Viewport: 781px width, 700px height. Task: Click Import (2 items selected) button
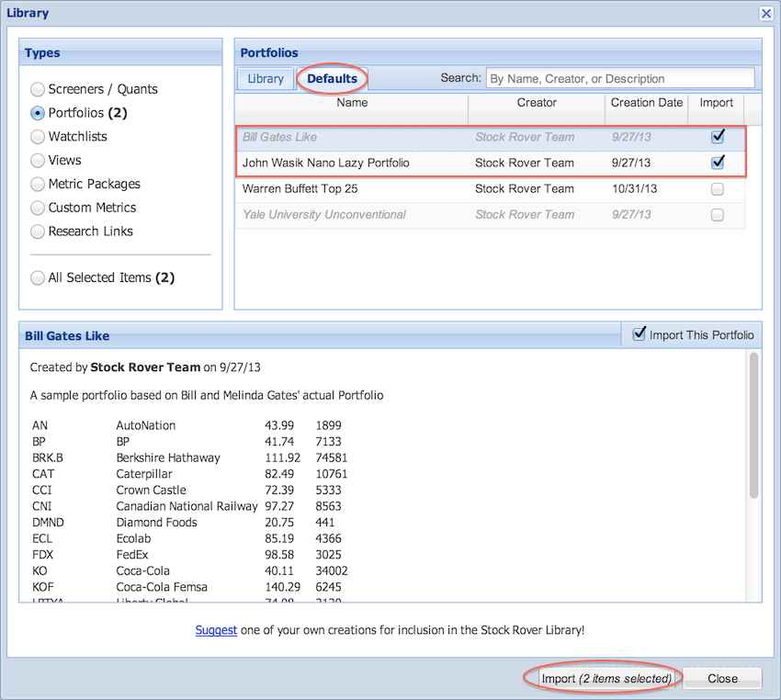(606, 679)
